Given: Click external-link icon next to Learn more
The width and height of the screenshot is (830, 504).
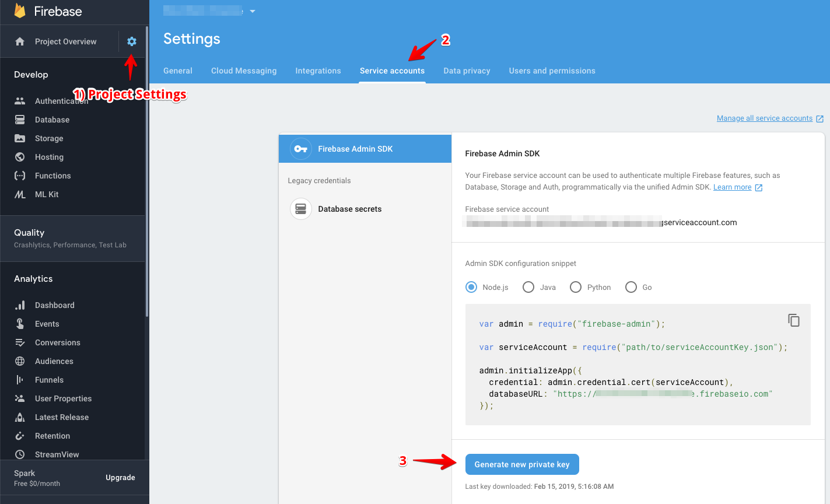Looking at the screenshot, I should tap(759, 188).
